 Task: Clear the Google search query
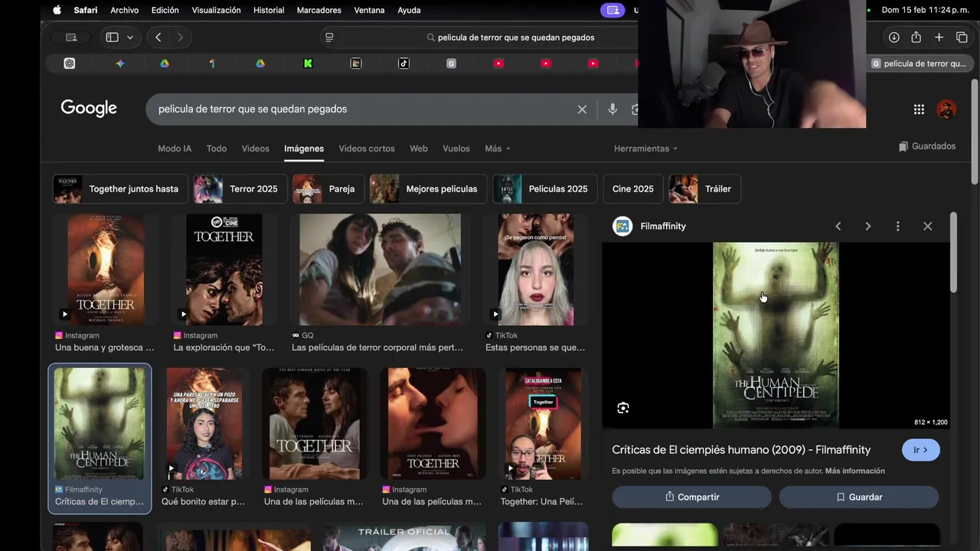[x=582, y=109]
